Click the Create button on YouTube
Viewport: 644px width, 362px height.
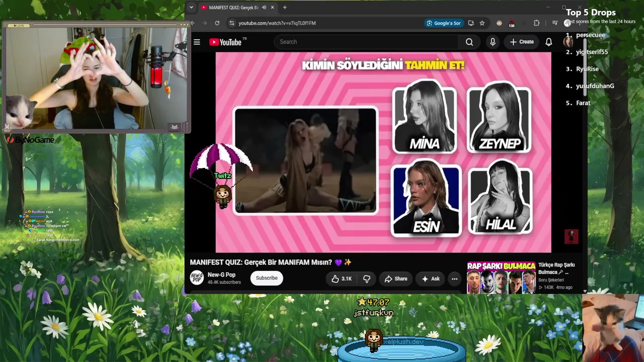[522, 42]
